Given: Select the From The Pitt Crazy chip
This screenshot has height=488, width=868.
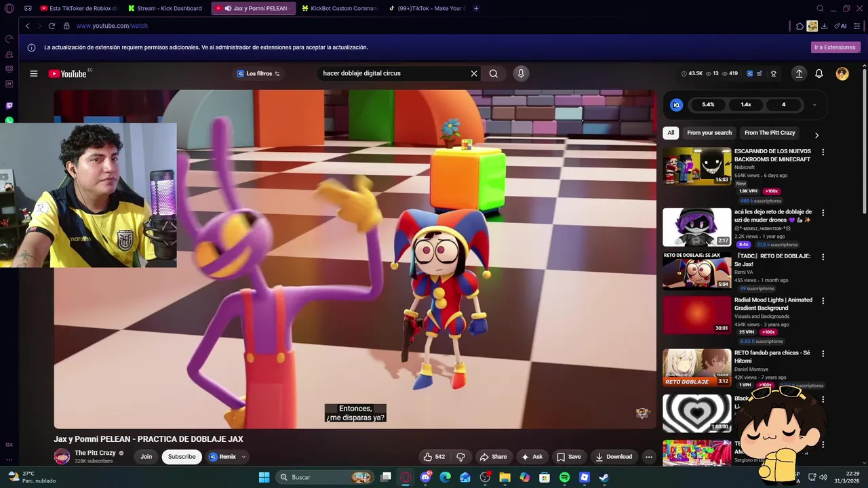Looking at the screenshot, I should tap(770, 133).
